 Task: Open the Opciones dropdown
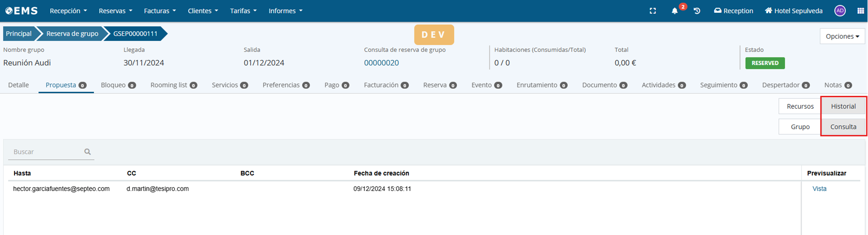coord(842,37)
